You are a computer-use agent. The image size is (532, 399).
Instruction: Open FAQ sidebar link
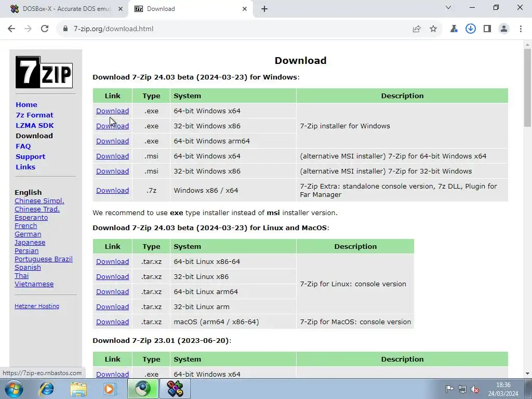(x=23, y=146)
